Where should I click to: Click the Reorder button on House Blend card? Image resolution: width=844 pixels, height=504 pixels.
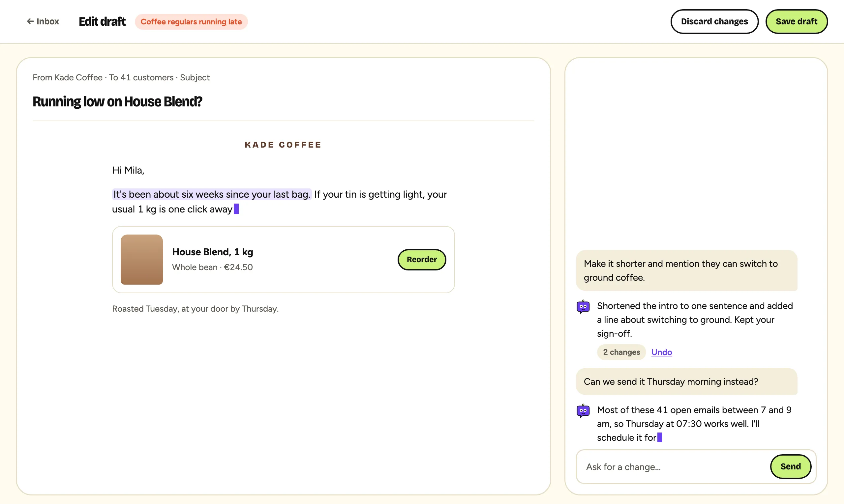tap(421, 260)
